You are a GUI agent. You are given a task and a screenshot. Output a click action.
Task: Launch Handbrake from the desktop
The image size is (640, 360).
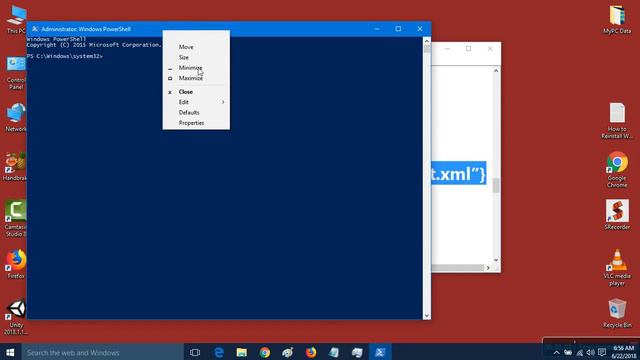[16, 167]
